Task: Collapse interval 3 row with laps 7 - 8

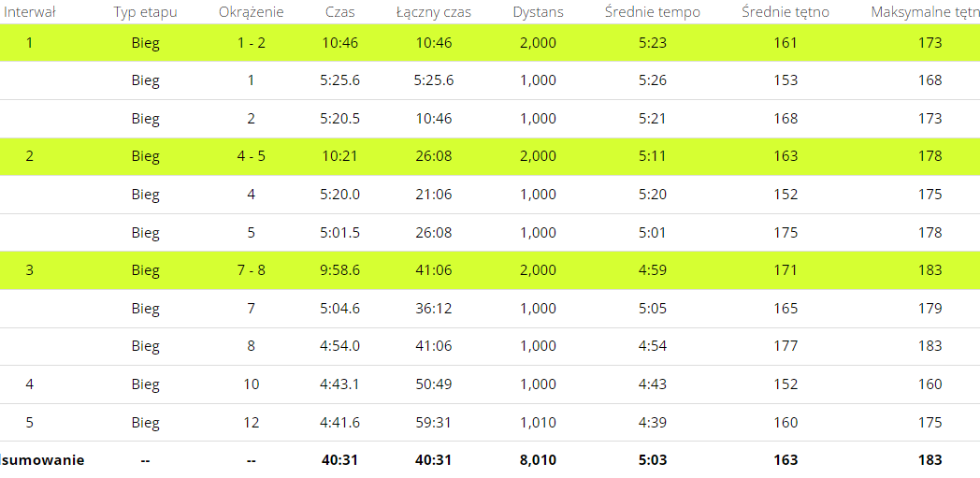Action: point(490,270)
